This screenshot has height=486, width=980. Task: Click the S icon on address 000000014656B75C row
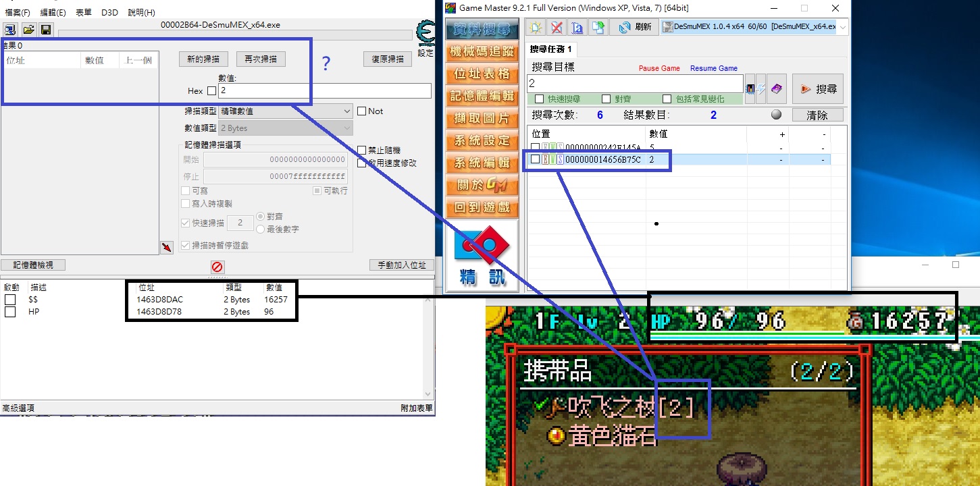(x=560, y=160)
